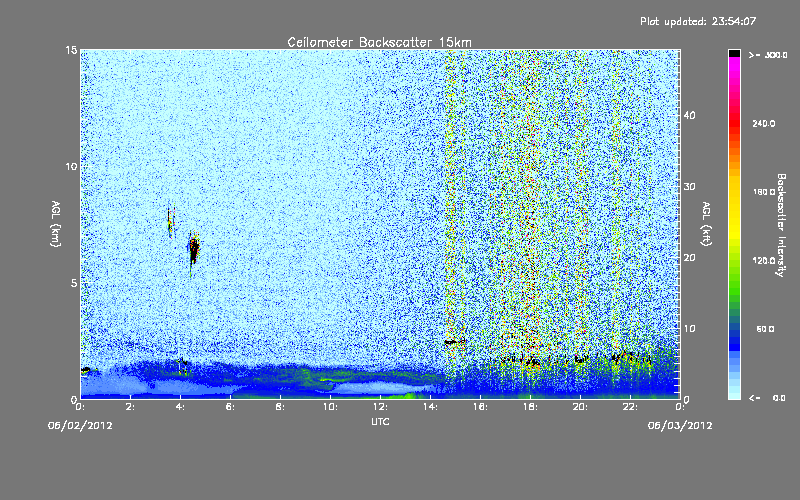Click the 'Ceilometer Backscatter 15km' plot title
Screen dimensions: 800x500
pos(379,42)
